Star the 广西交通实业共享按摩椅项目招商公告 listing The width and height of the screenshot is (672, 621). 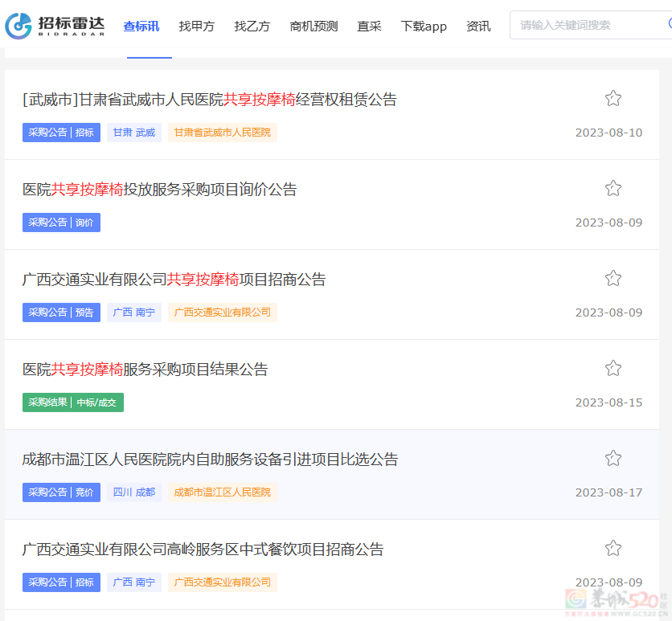pos(613,279)
